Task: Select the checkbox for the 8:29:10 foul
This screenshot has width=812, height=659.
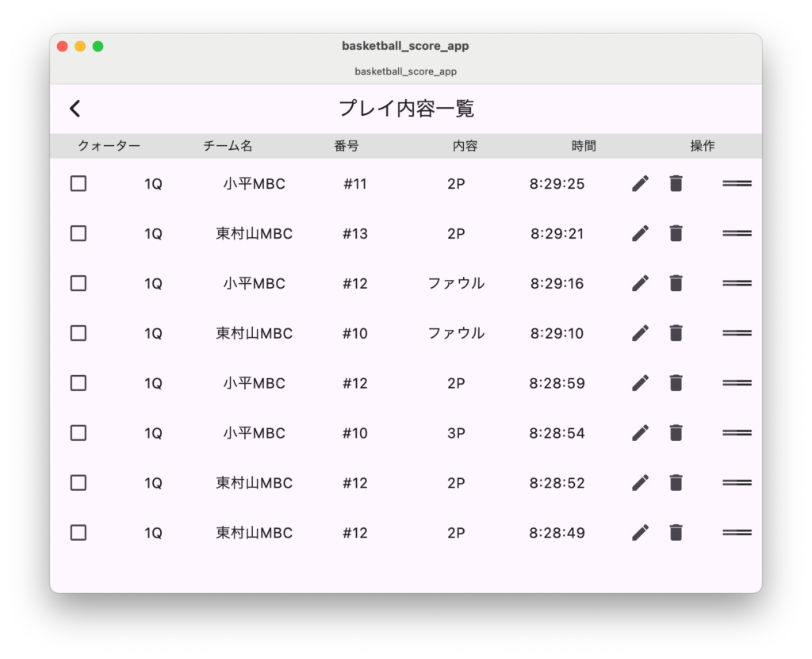Action: pos(79,333)
